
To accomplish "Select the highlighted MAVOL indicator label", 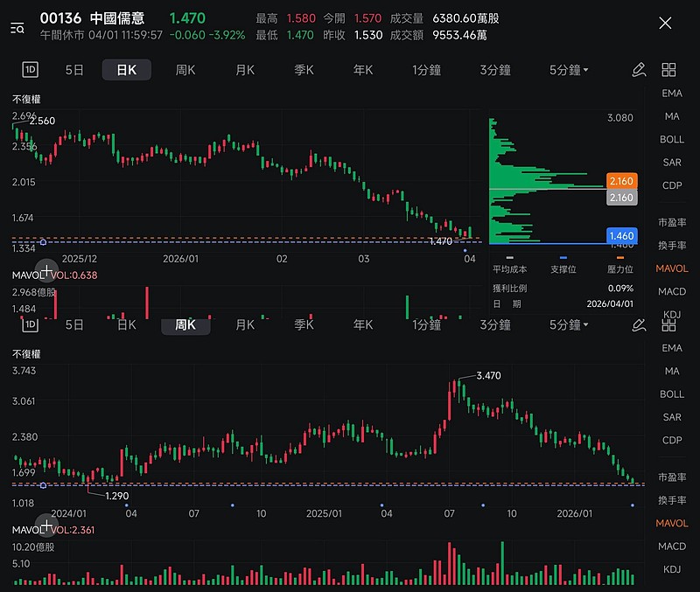I will point(671,268).
